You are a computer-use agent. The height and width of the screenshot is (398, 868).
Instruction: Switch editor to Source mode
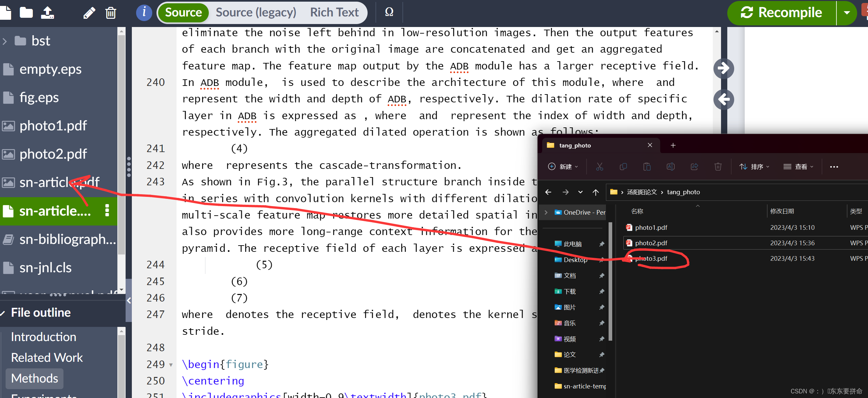[x=183, y=13]
